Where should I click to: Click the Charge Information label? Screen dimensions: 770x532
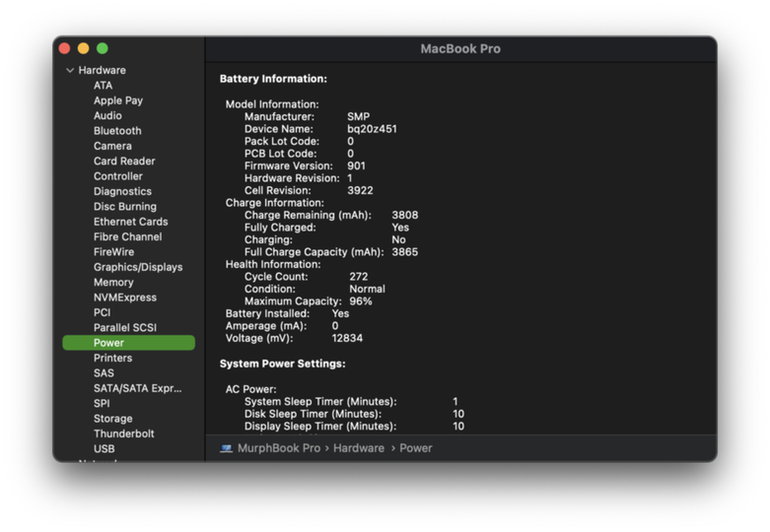click(x=274, y=203)
